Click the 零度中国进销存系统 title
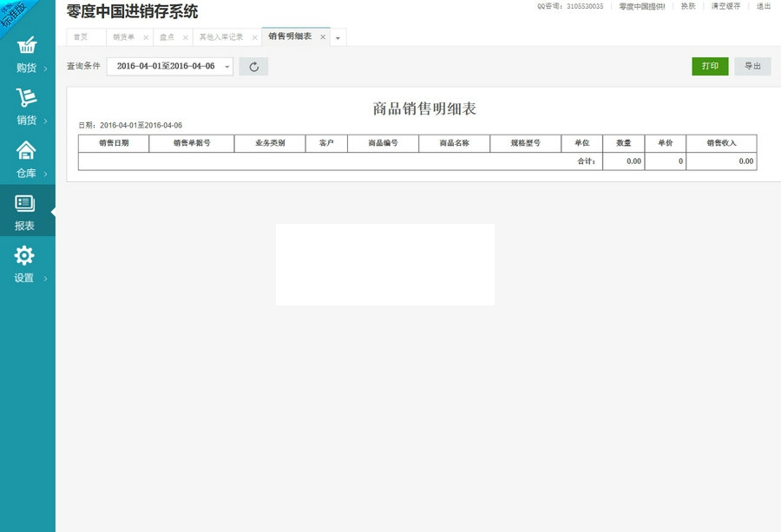This screenshot has height=532, width=781. tap(132, 11)
